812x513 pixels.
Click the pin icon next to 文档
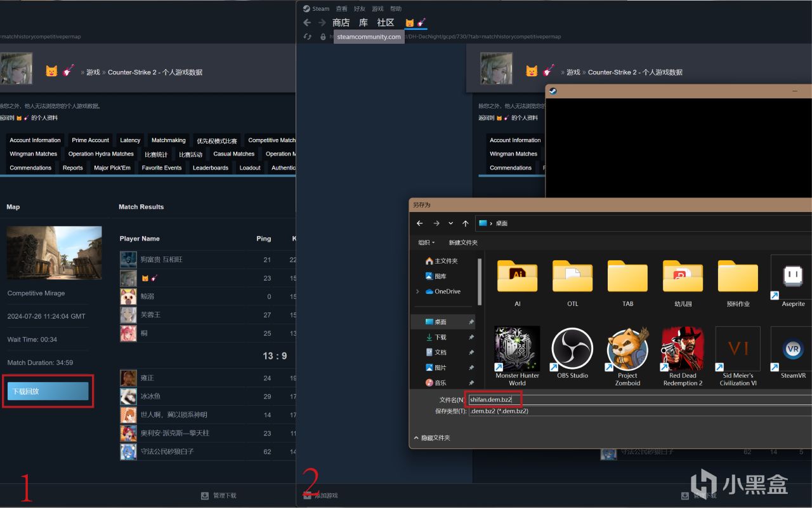[x=471, y=352]
